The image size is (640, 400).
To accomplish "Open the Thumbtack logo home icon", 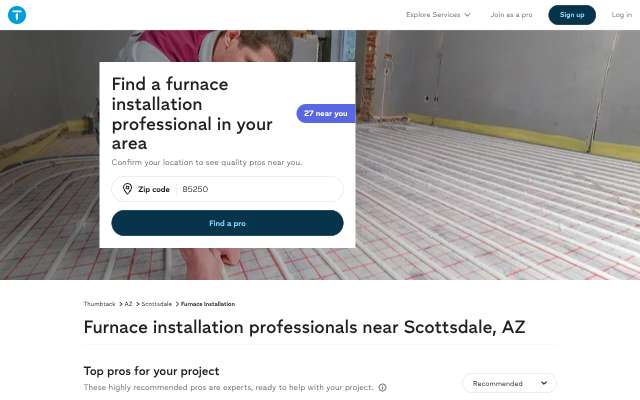I will click(x=17, y=15).
